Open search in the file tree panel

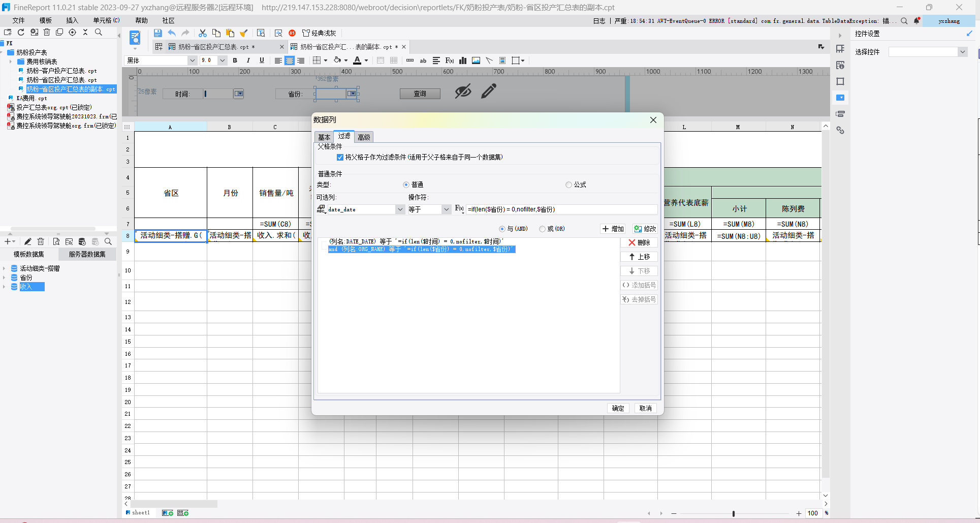[x=99, y=32]
